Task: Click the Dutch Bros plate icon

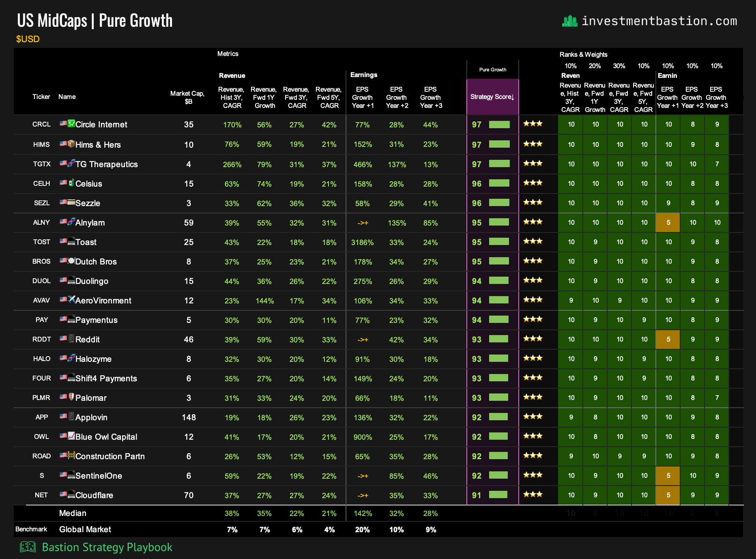Action: click(x=71, y=260)
